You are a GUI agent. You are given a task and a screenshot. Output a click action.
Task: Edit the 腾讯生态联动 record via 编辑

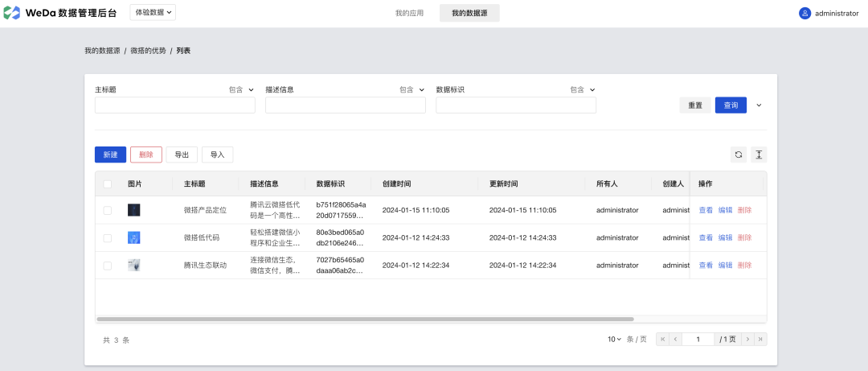click(x=725, y=265)
